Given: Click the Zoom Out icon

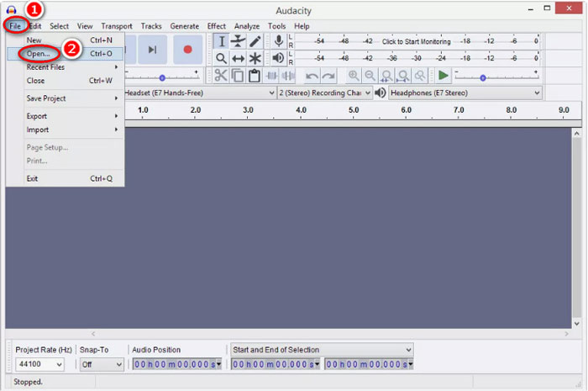Looking at the screenshot, I should click(x=370, y=76).
